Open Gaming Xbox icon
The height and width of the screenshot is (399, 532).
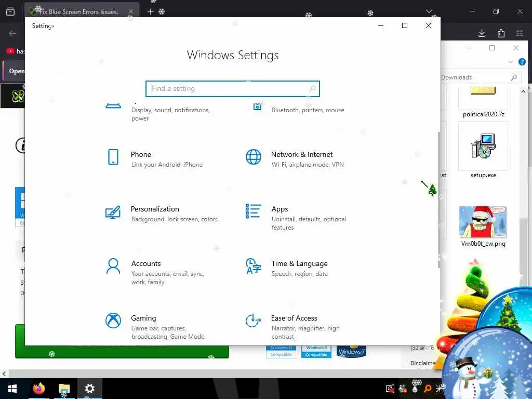pyautogui.click(x=113, y=321)
